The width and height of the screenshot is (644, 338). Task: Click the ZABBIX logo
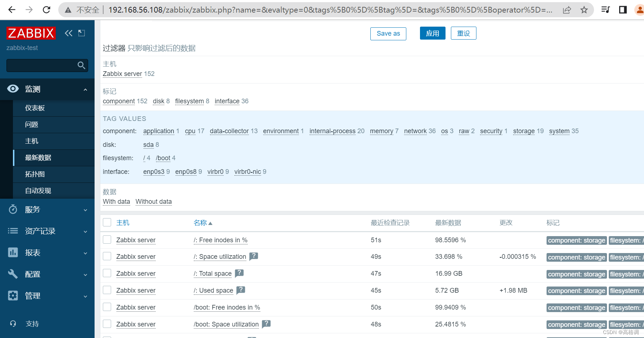pyautogui.click(x=31, y=33)
